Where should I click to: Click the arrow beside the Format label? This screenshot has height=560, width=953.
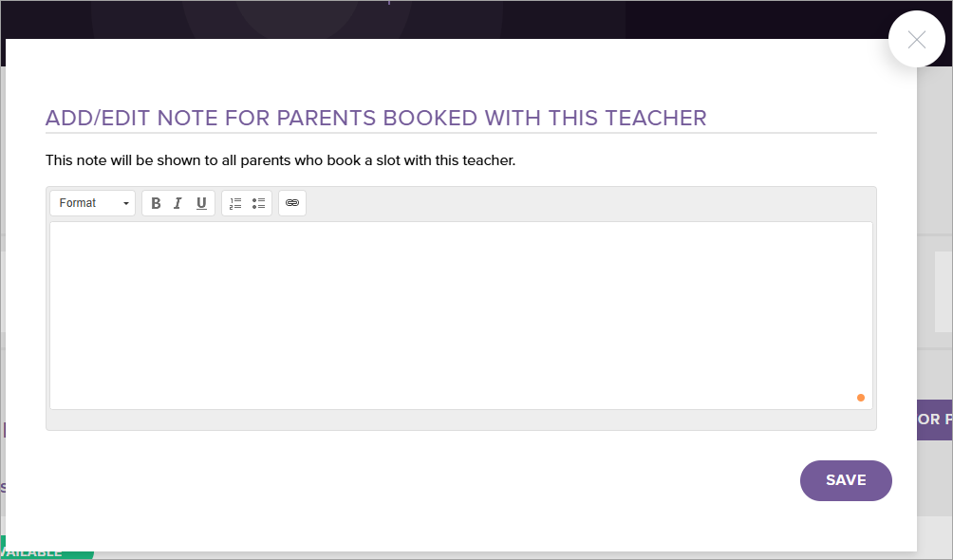pyautogui.click(x=125, y=204)
